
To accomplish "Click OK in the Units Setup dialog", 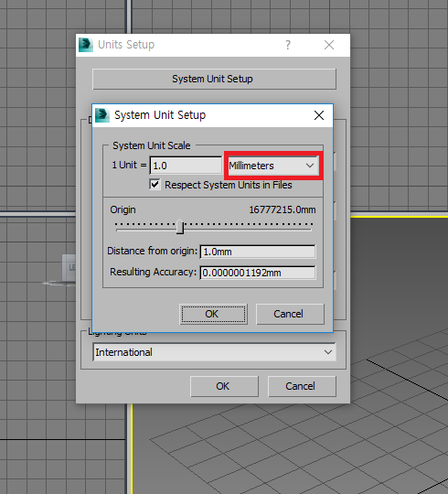I will [x=224, y=386].
